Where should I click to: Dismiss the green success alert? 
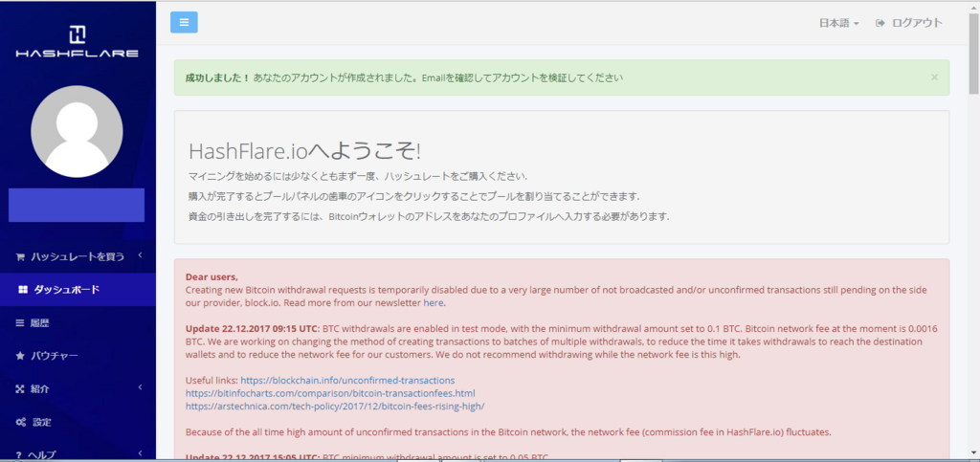pos(934,77)
